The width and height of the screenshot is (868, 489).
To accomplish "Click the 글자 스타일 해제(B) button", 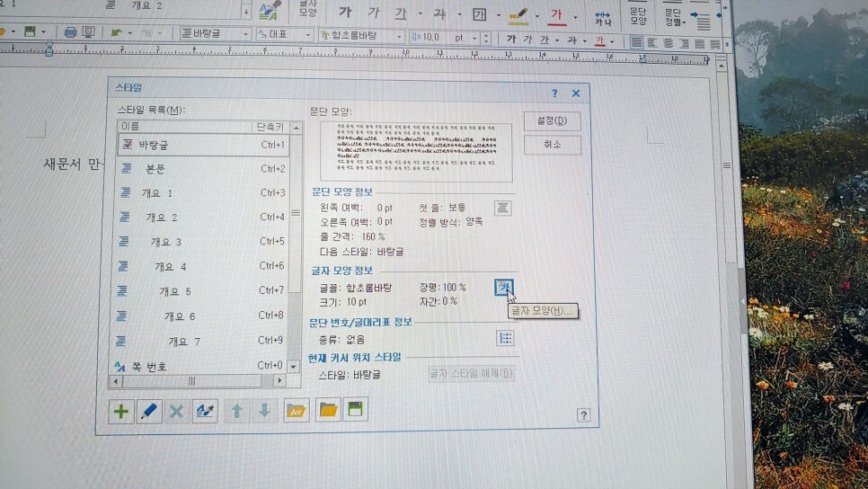I will click(471, 373).
